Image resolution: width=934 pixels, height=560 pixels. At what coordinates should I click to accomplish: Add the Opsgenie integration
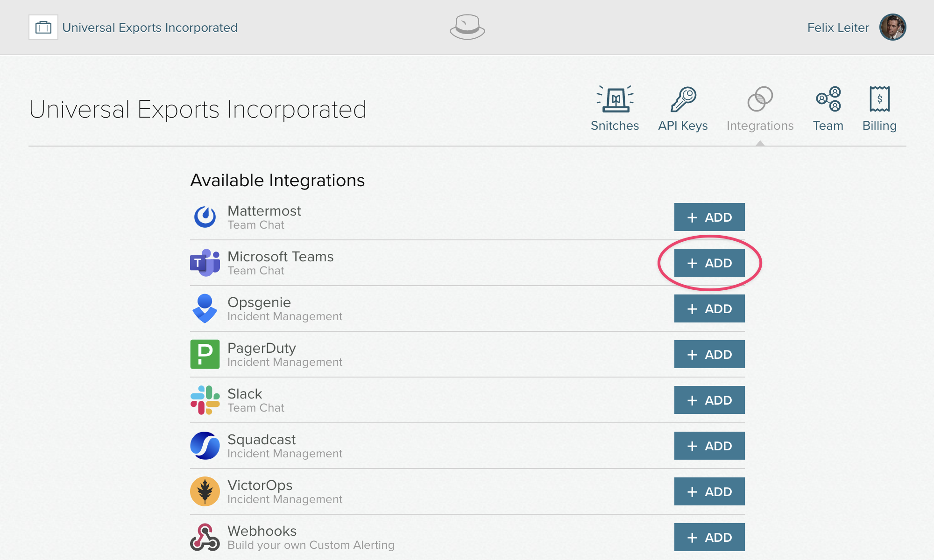709,308
